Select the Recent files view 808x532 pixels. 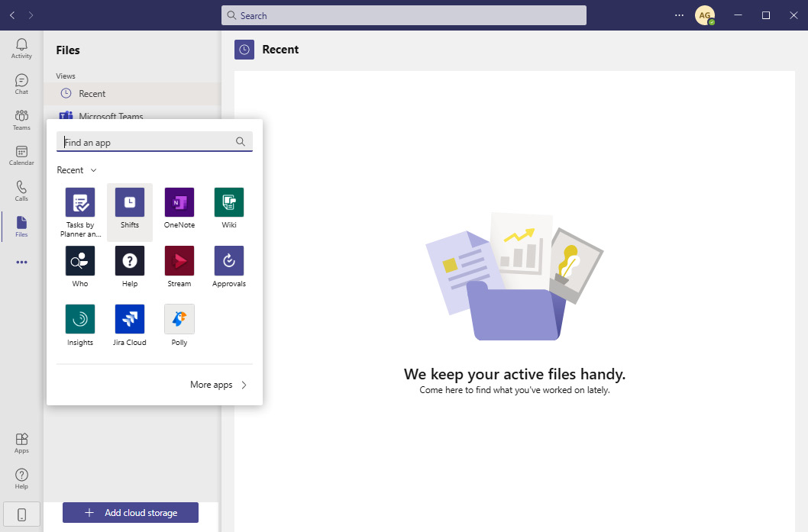point(132,94)
